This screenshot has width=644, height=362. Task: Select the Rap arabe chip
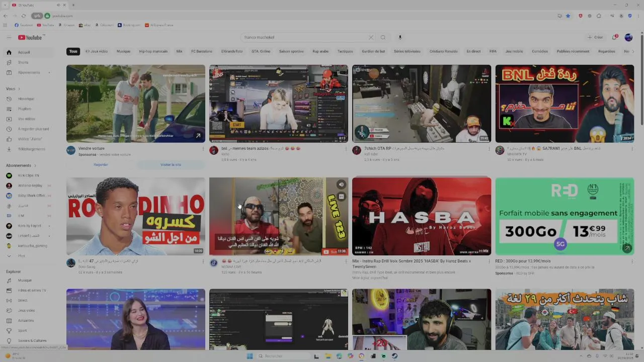point(320,51)
